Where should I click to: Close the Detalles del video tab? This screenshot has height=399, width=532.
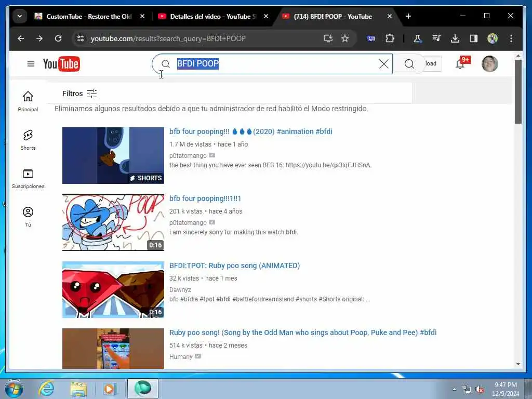coord(266,16)
